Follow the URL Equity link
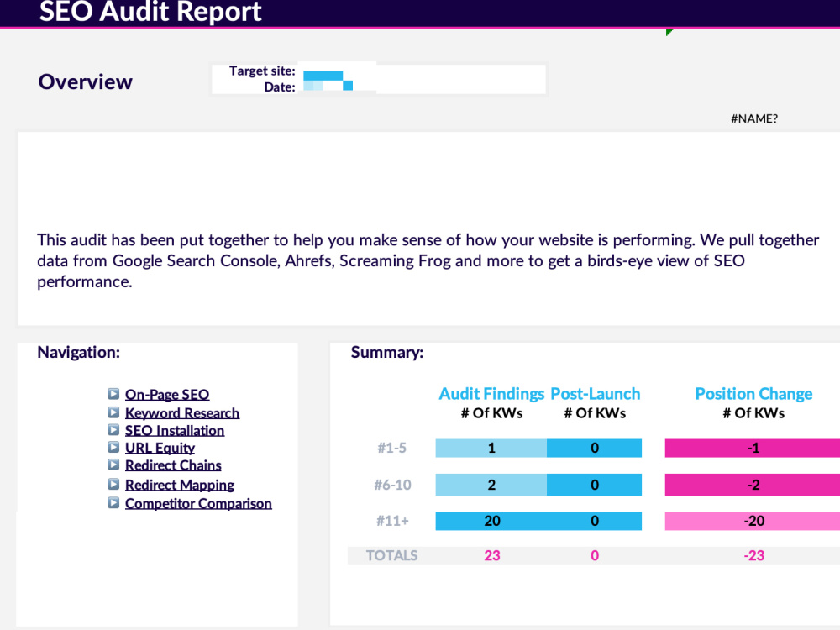 (x=160, y=448)
